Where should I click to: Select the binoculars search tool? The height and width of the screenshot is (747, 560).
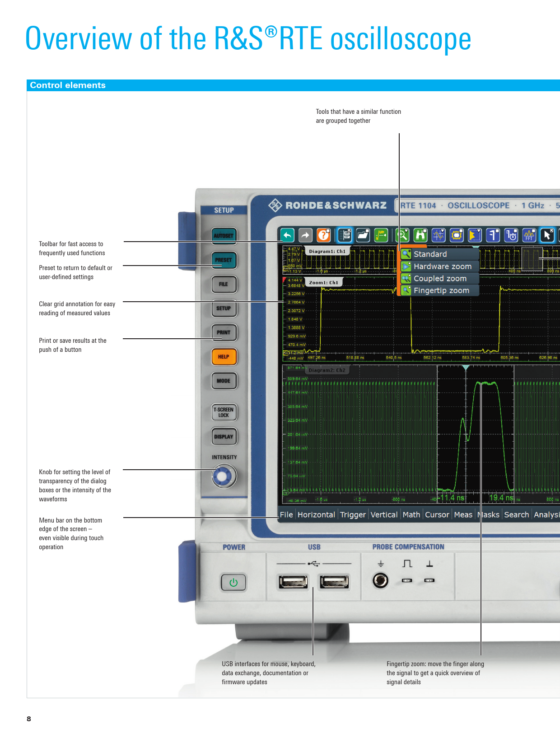pyautogui.click(x=420, y=235)
